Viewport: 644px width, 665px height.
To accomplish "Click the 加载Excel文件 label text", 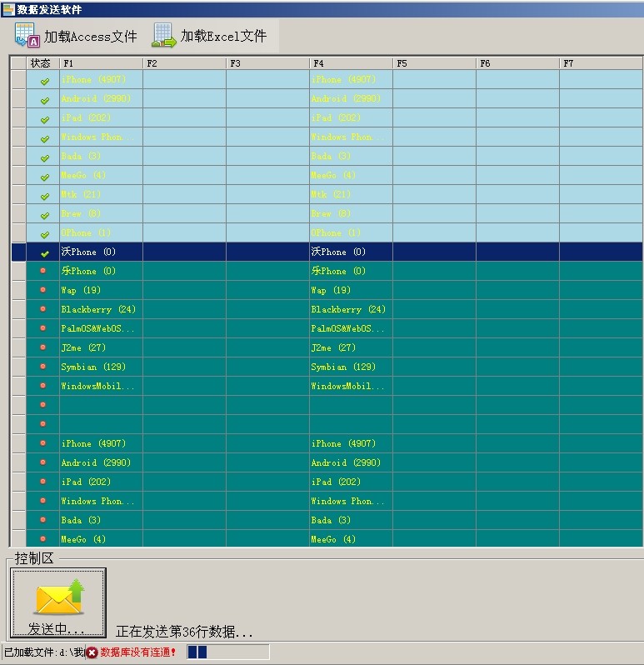I will point(223,36).
